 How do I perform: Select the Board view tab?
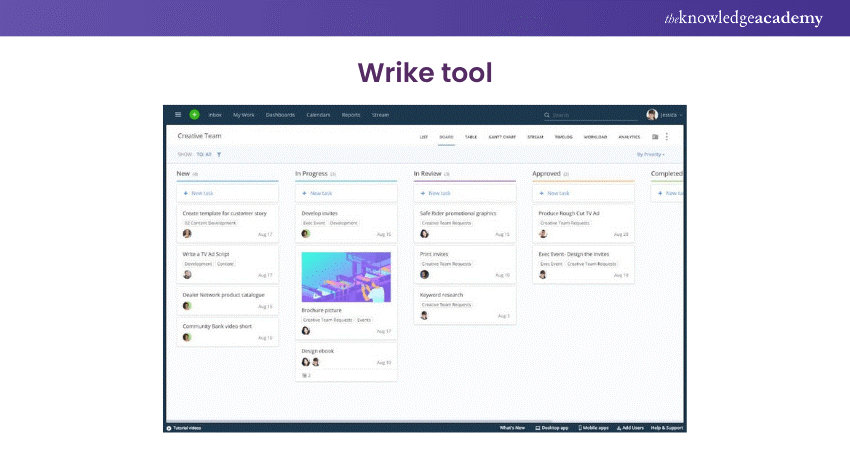click(447, 137)
